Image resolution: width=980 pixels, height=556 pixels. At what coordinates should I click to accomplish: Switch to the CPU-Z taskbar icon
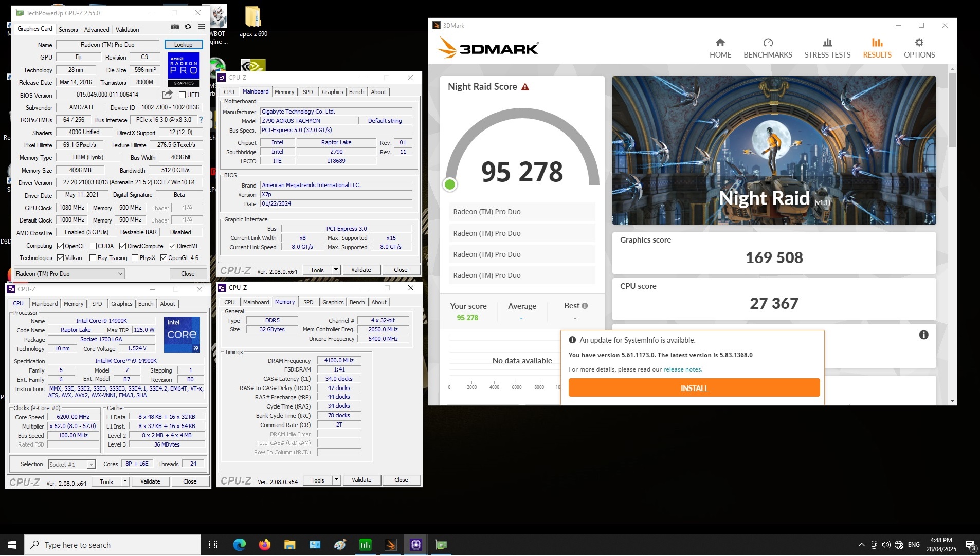tap(416, 545)
